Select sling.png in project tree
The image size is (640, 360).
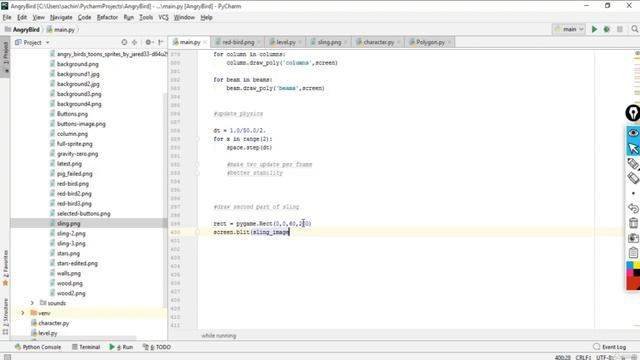pos(69,224)
